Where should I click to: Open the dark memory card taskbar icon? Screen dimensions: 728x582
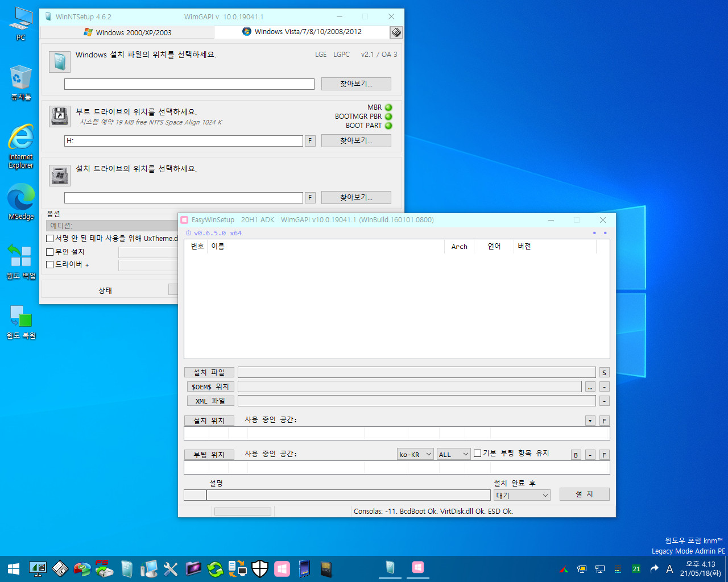pyautogui.click(x=326, y=568)
